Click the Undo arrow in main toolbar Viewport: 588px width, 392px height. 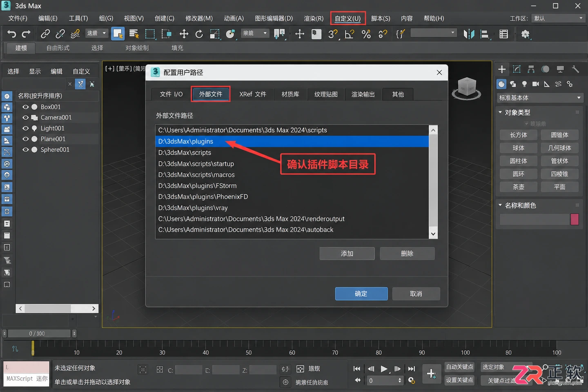(12, 34)
